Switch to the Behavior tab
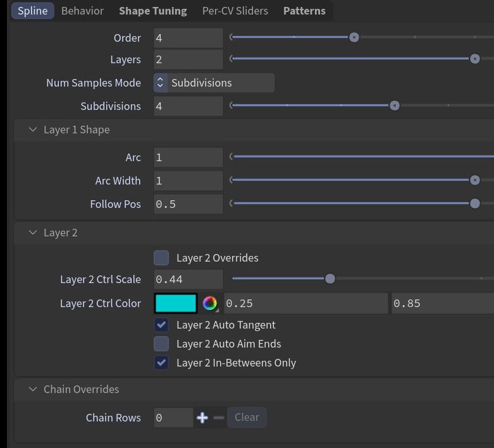 coord(82,11)
